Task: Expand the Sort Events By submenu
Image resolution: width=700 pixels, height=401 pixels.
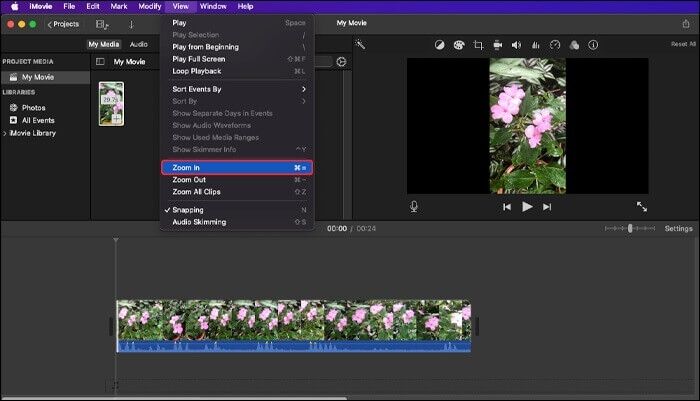Action: (x=237, y=89)
